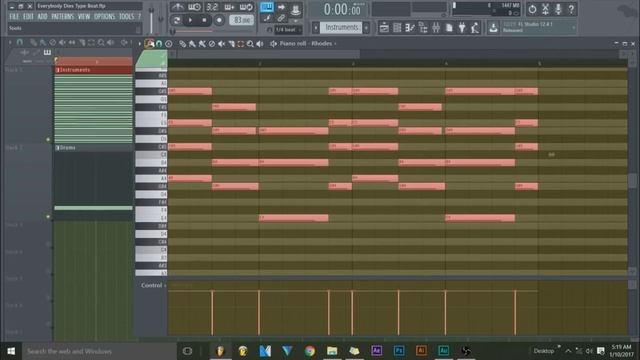Select the Delete tool in piano roll toolbar

[212, 44]
